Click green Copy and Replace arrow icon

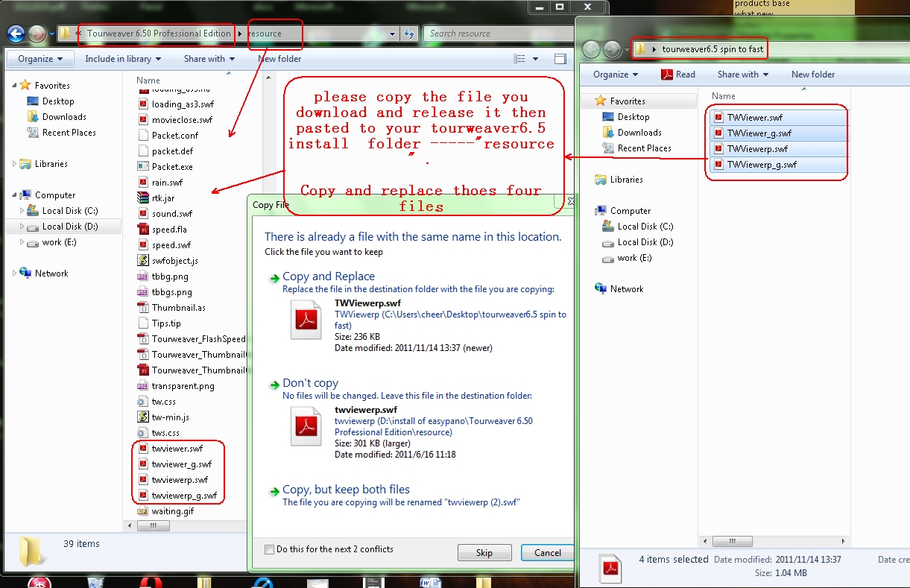pos(274,277)
